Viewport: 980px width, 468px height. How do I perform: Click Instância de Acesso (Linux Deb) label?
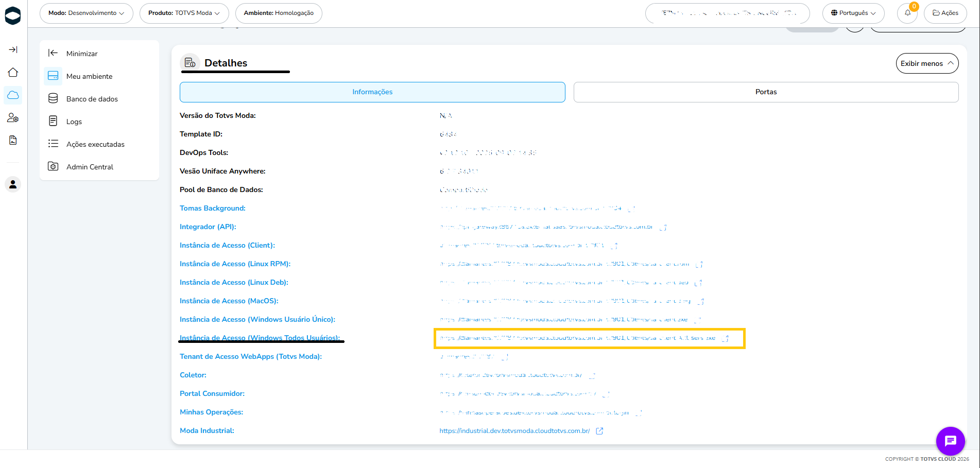234,282
